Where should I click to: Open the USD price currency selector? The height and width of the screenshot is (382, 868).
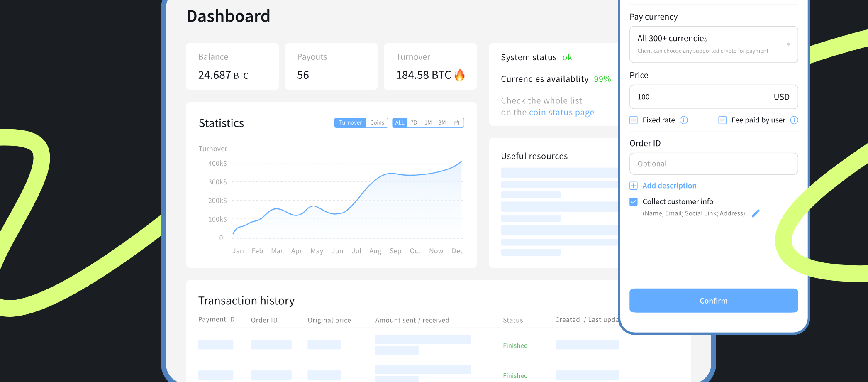(782, 97)
